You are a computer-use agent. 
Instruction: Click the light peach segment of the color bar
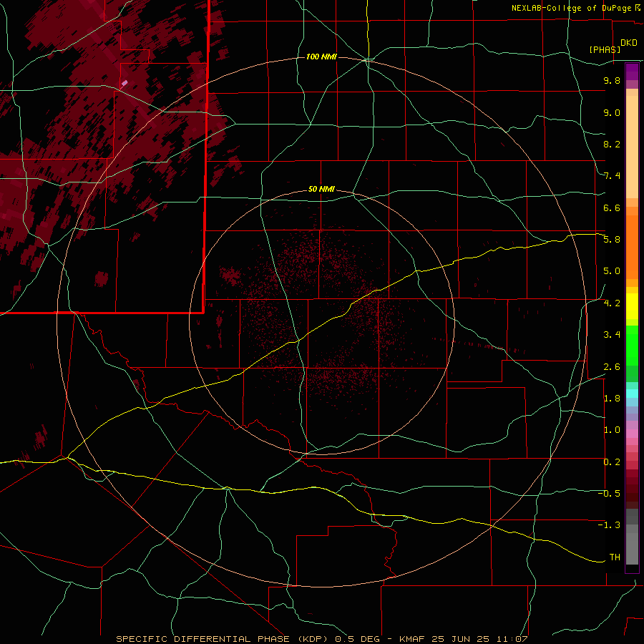click(632, 147)
